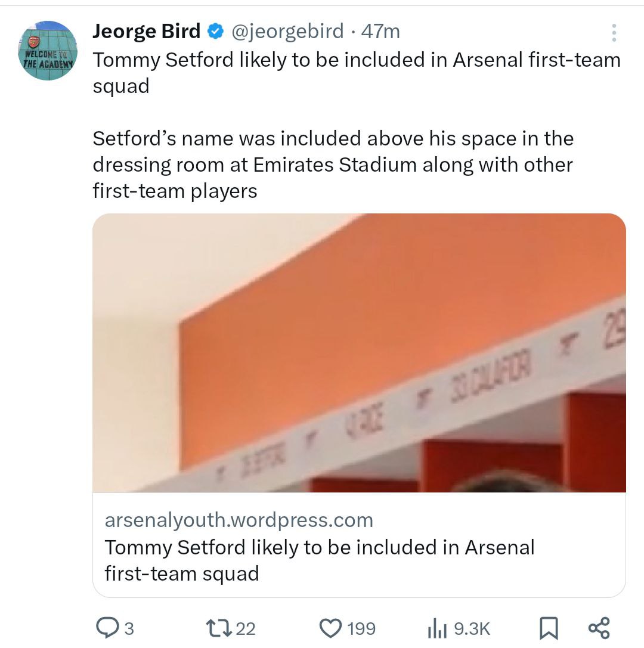644x648 pixels.
Task: Visit the @jeorgebird handle link
Action: [x=287, y=30]
